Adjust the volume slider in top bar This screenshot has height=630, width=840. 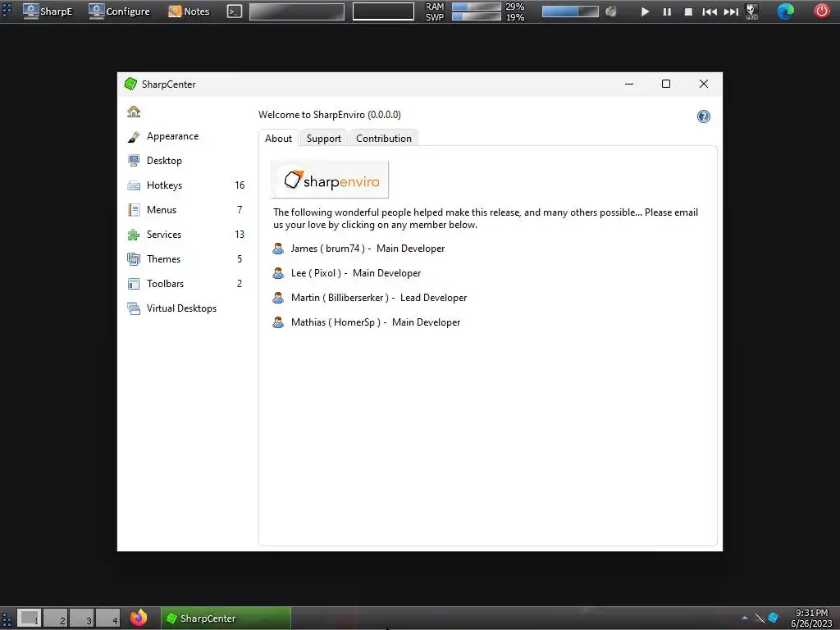click(x=570, y=11)
